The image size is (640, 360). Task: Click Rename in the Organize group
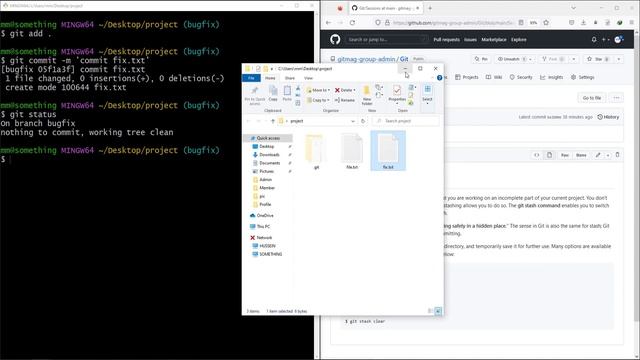coord(344,100)
